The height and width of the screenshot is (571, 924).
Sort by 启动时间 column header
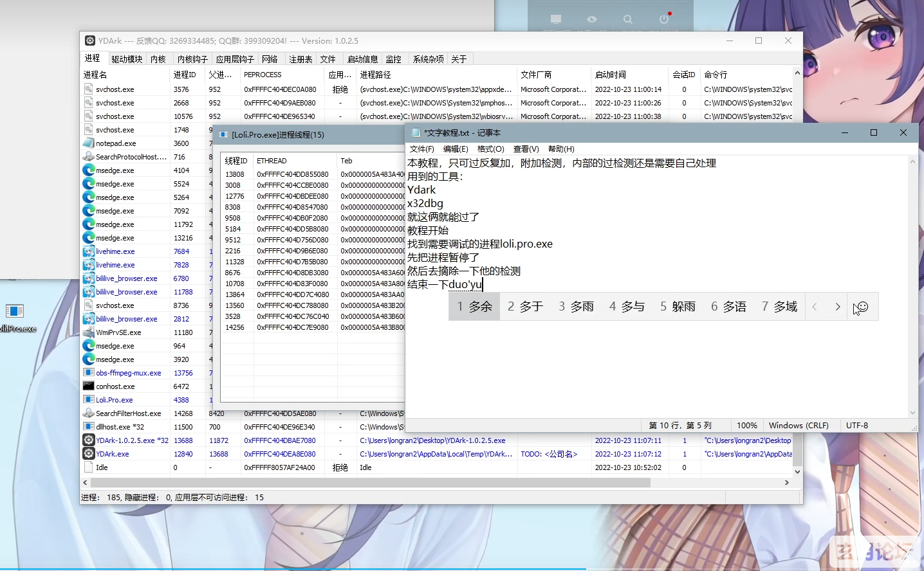(x=629, y=75)
